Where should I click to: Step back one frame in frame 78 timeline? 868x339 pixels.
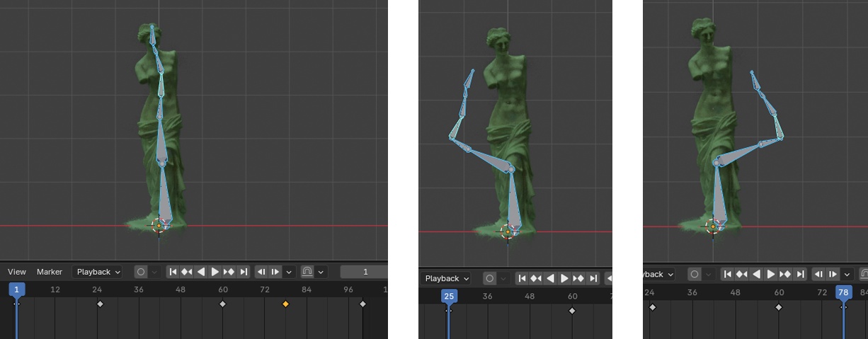[x=818, y=274]
